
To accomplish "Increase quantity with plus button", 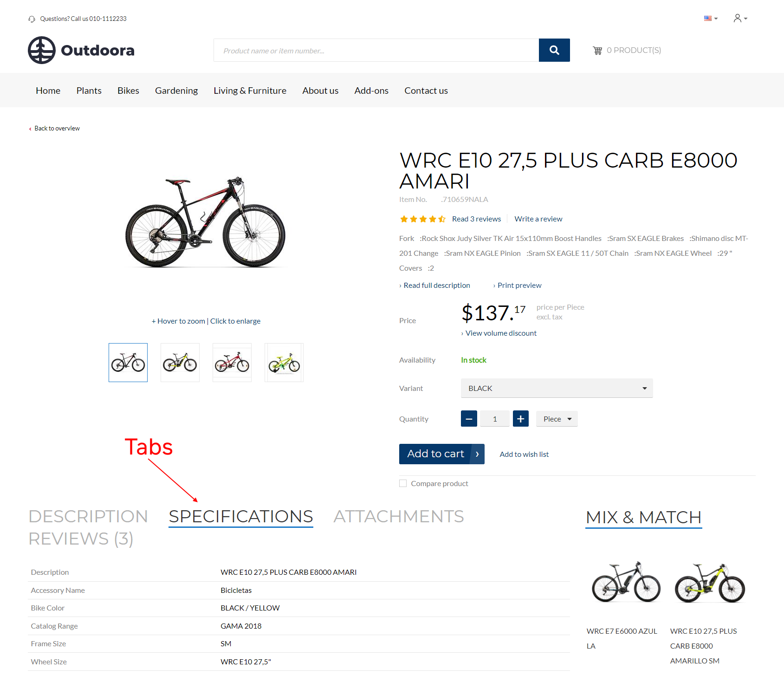I will coord(521,419).
